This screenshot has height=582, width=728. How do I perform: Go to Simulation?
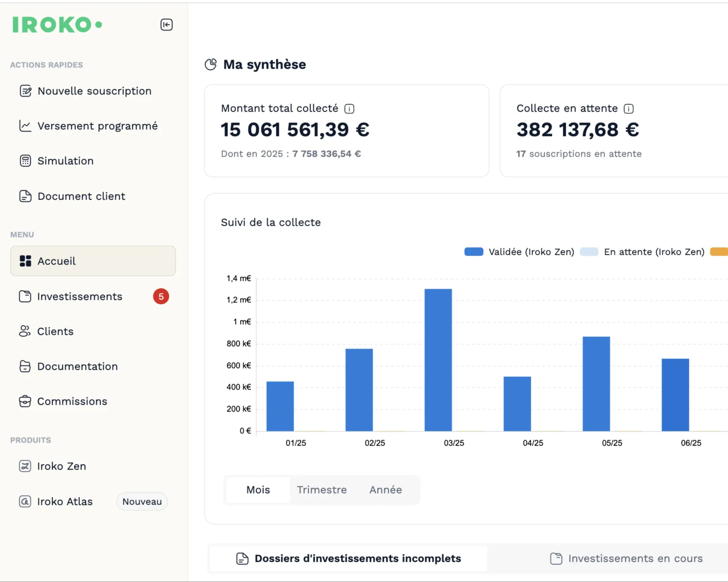point(93,161)
